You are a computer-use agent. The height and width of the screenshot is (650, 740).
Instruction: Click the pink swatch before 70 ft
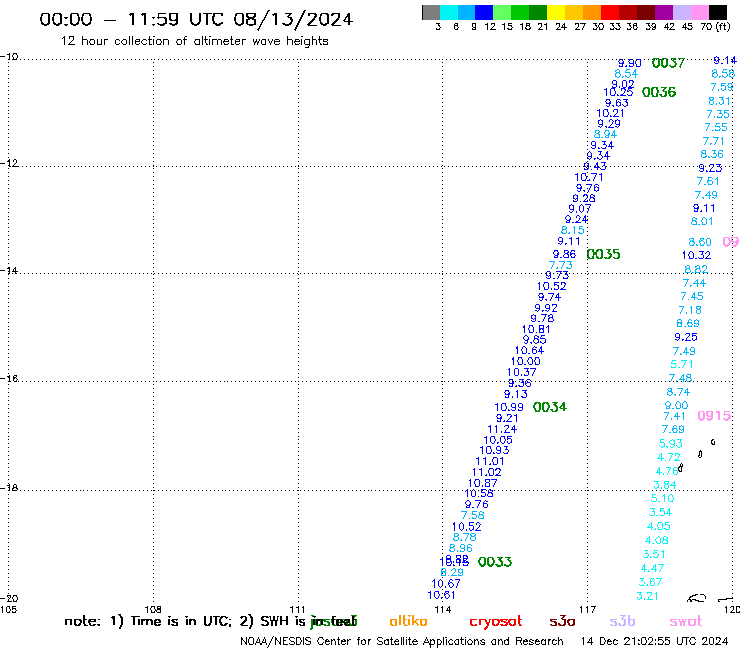(x=699, y=12)
